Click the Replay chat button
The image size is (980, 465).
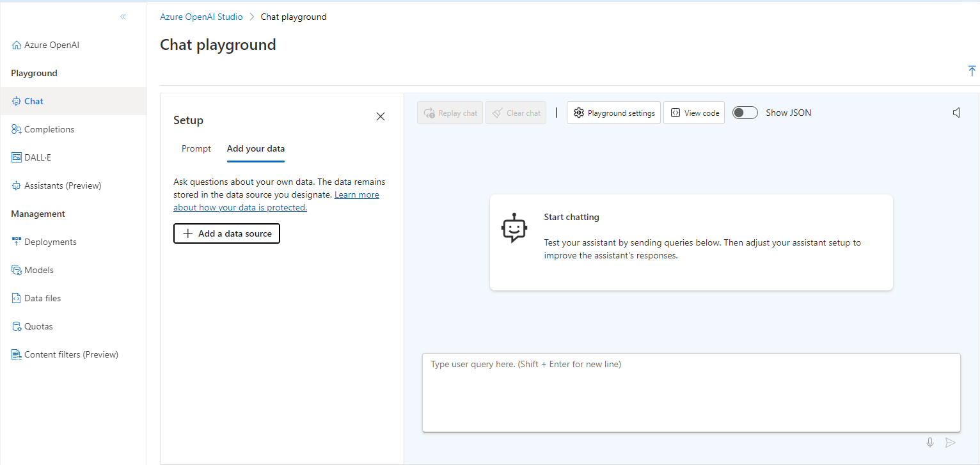tap(450, 113)
